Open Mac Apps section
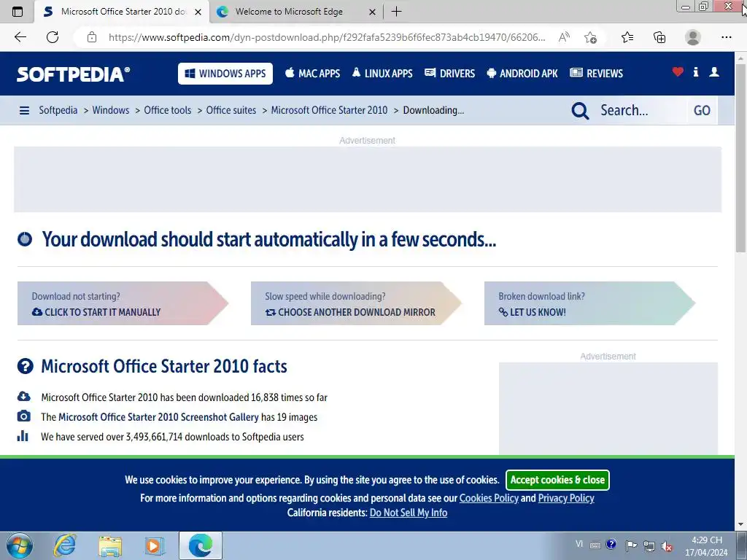The height and width of the screenshot is (560, 747). [312, 74]
